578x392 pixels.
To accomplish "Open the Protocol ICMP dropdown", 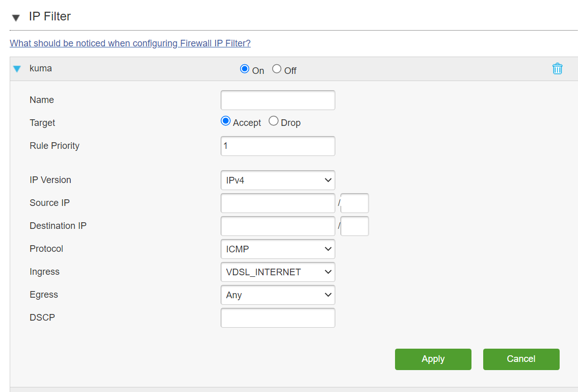I will pos(278,249).
